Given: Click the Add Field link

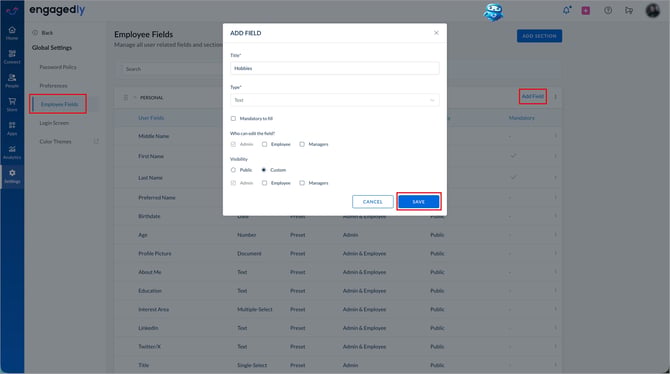Looking at the screenshot, I should coord(533,97).
